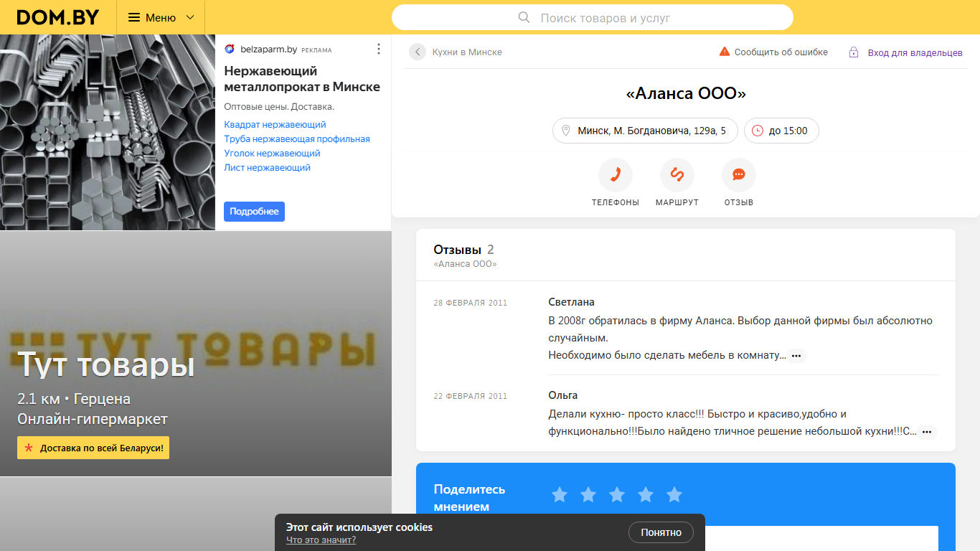Select the third rating star

click(617, 494)
